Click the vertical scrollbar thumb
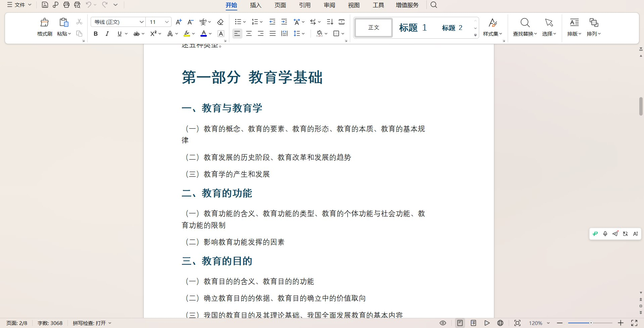 (641, 106)
